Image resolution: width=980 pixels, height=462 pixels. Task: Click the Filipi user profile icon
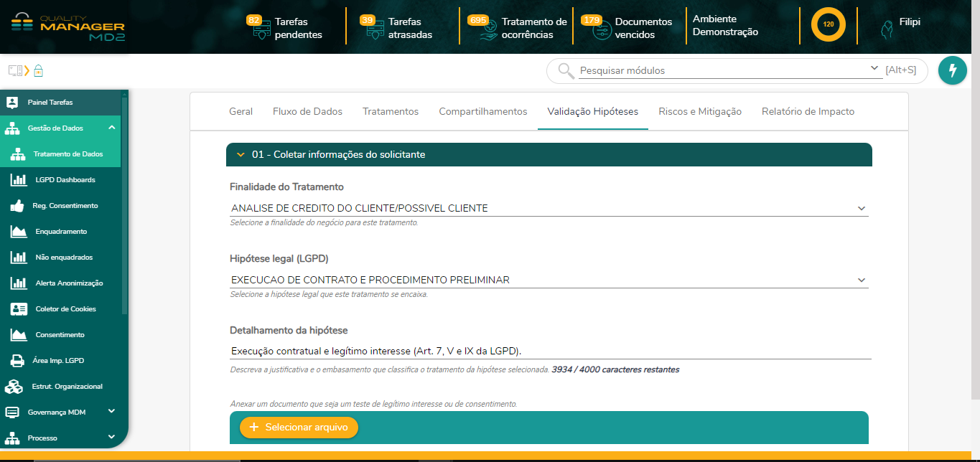click(x=887, y=29)
